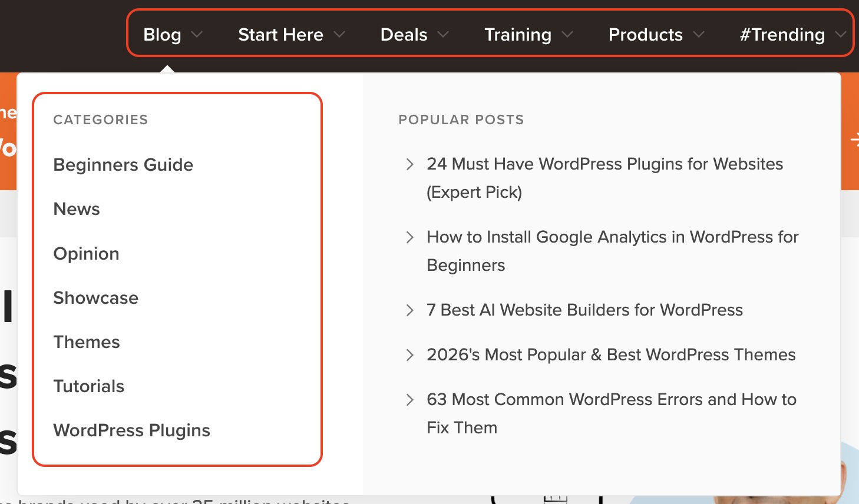Open the Start Here menu
This screenshot has width=859, height=504.
[x=280, y=35]
